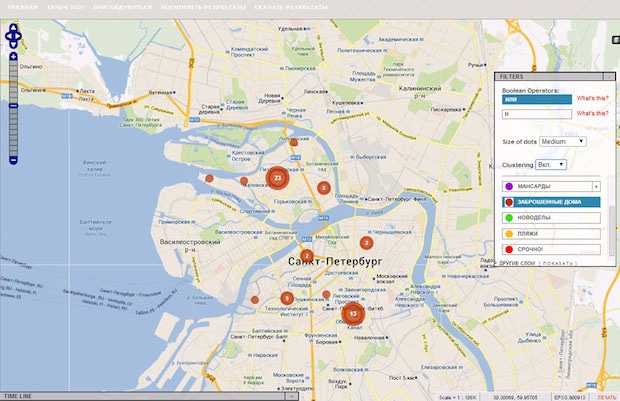Click the layer switcher icon at map corner

coord(615,40)
